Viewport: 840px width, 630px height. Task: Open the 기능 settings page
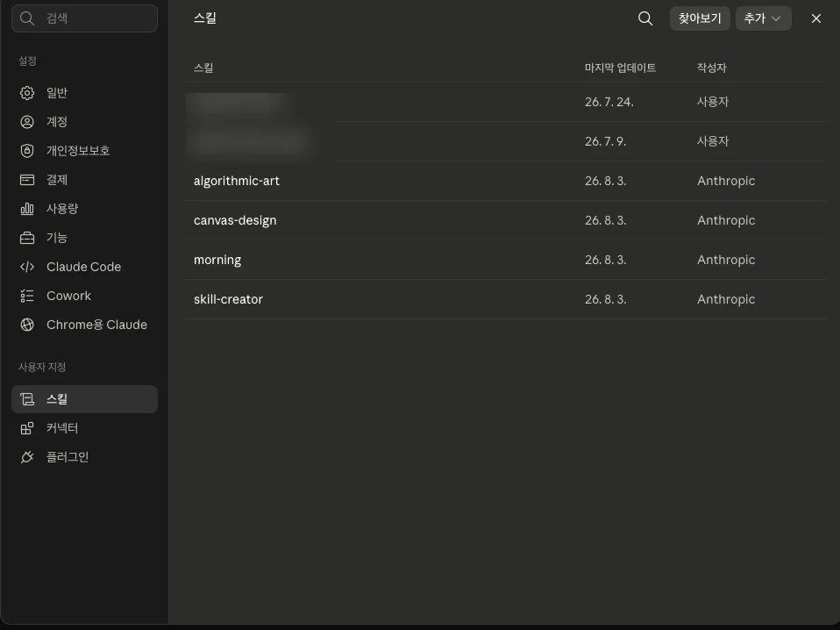pyautogui.click(x=85, y=238)
